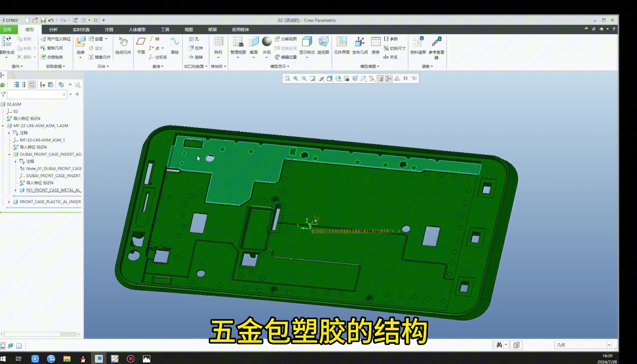Screen dimensions: 637x364
Task: Select the 镜像元件 mirror component tool
Action: pos(100,57)
